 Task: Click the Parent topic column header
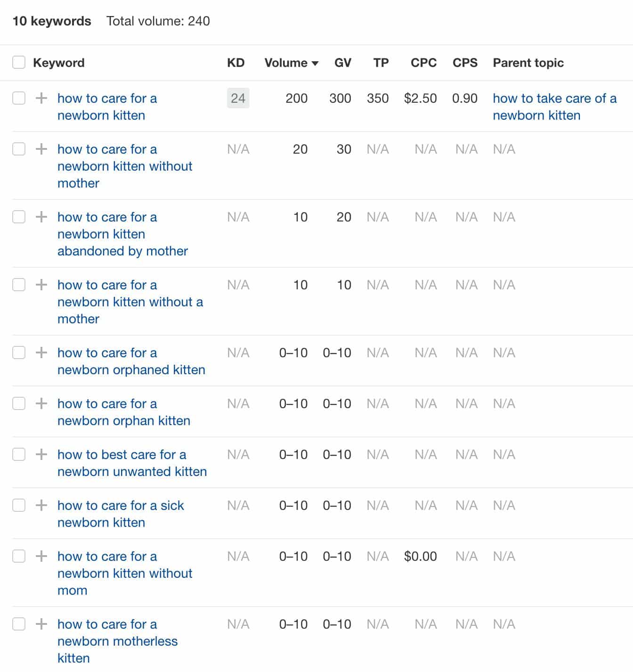[528, 63]
